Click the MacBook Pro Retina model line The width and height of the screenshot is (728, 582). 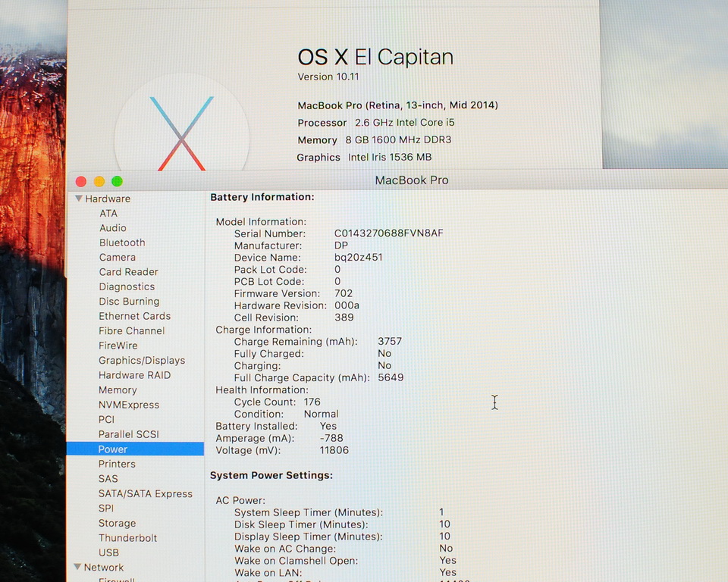pyautogui.click(x=397, y=105)
